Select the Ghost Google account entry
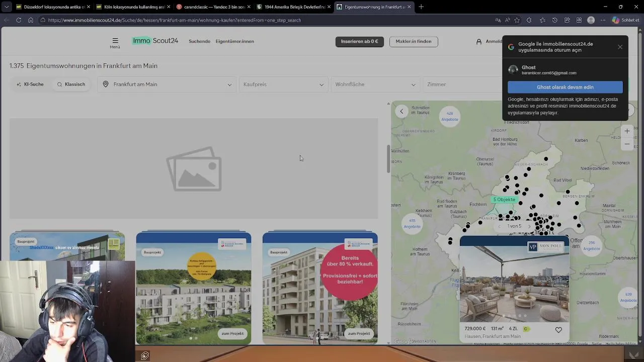This screenshot has width=644, height=362. point(565,70)
